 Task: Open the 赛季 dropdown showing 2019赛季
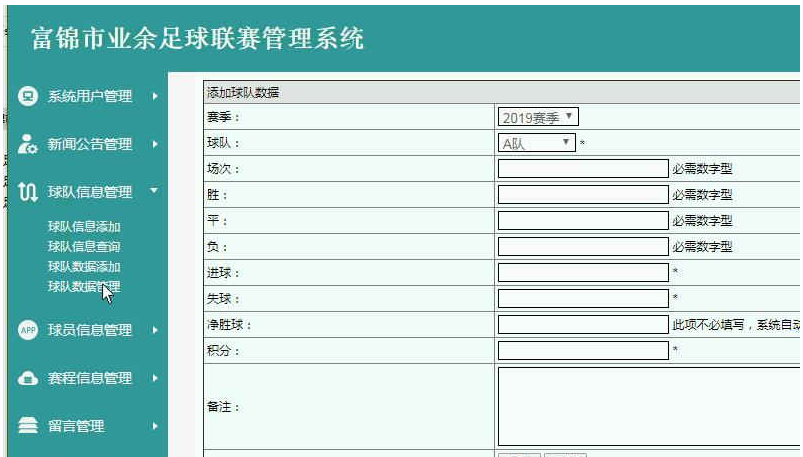538,117
